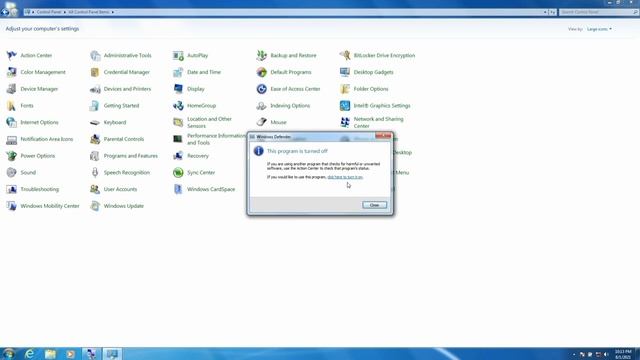Click the volume speaker tray icon
This screenshot has height=360, width=640.
click(x=606, y=354)
